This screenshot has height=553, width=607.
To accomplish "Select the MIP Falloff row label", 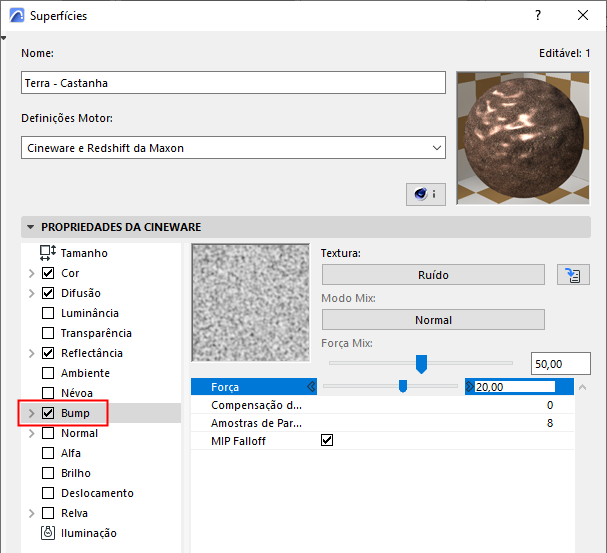I will pyautogui.click(x=238, y=441).
